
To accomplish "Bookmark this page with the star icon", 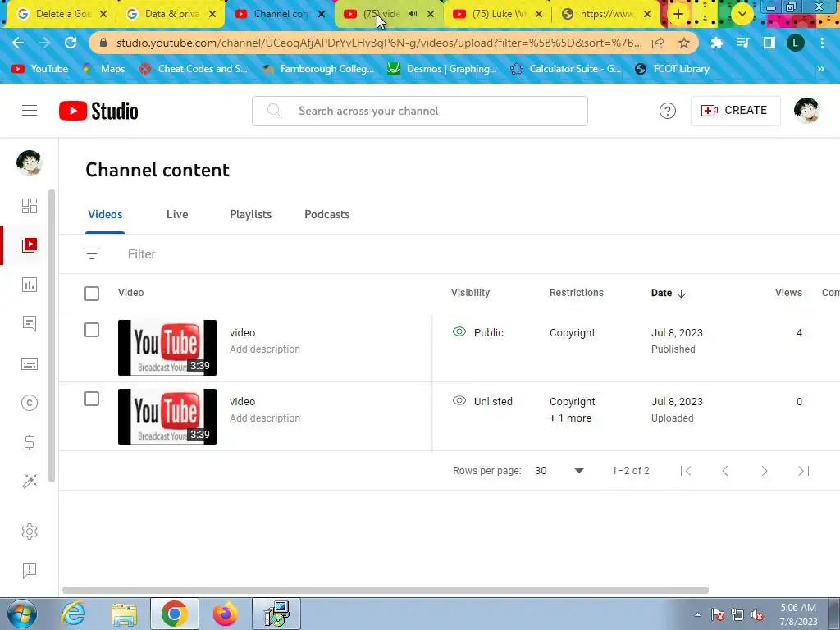I will (x=684, y=43).
